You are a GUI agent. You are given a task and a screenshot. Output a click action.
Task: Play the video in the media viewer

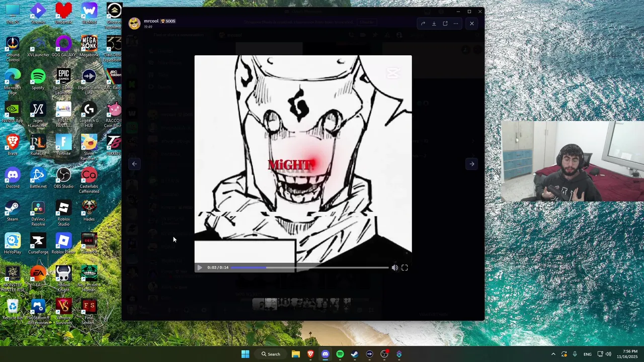[x=199, y=267]
